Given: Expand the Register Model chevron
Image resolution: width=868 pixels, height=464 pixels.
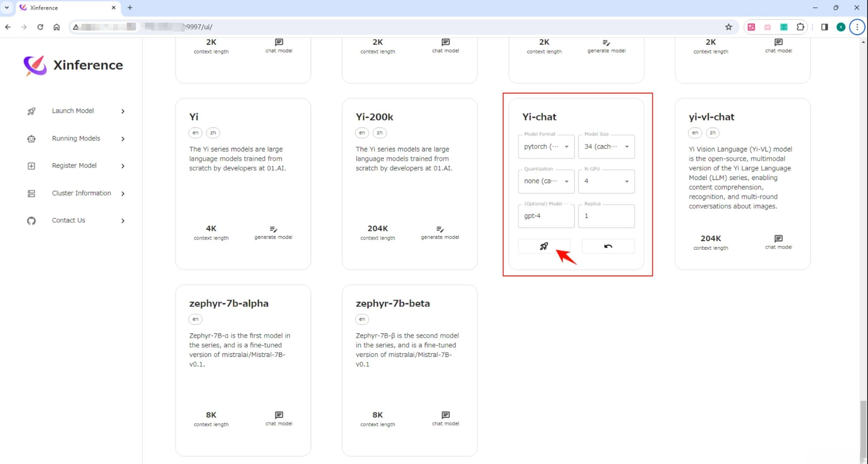Looking at the screenshot, I should pyautogui.click(x=123, y=166).
